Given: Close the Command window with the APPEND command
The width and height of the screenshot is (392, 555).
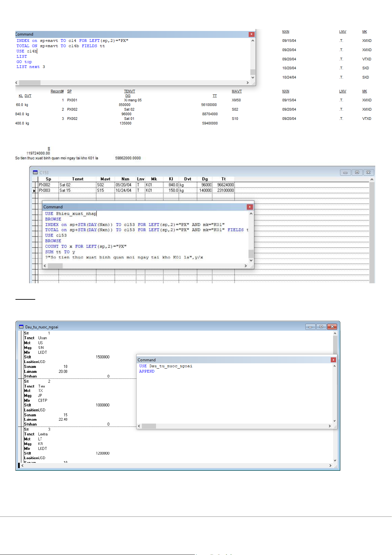Looking at the screenshot, I should pyautogui.click(x=333, y=360).
